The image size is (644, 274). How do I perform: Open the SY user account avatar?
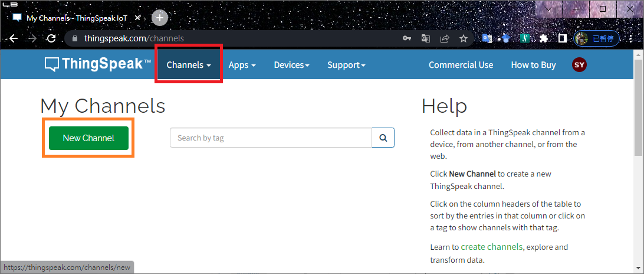[580, 64]
